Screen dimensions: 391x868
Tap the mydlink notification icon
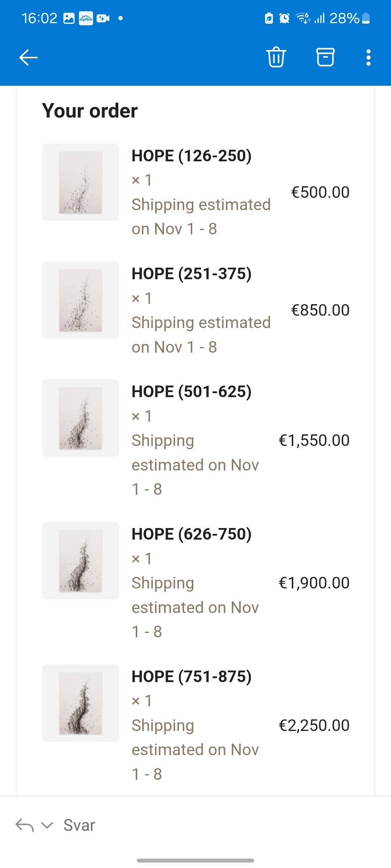tap(86, 18)
